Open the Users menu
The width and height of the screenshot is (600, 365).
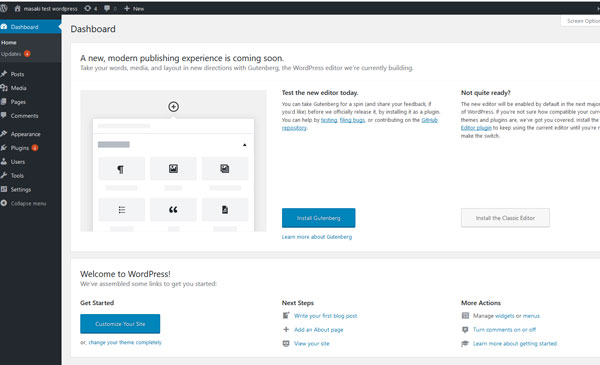pos(30,161)
